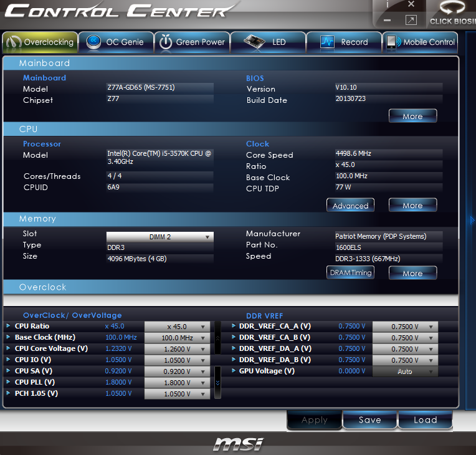The height and width of the screenshot is (455, 476).
Task: Open the Green Power tab
Action: pyautogui.click(x=192, y=42)
